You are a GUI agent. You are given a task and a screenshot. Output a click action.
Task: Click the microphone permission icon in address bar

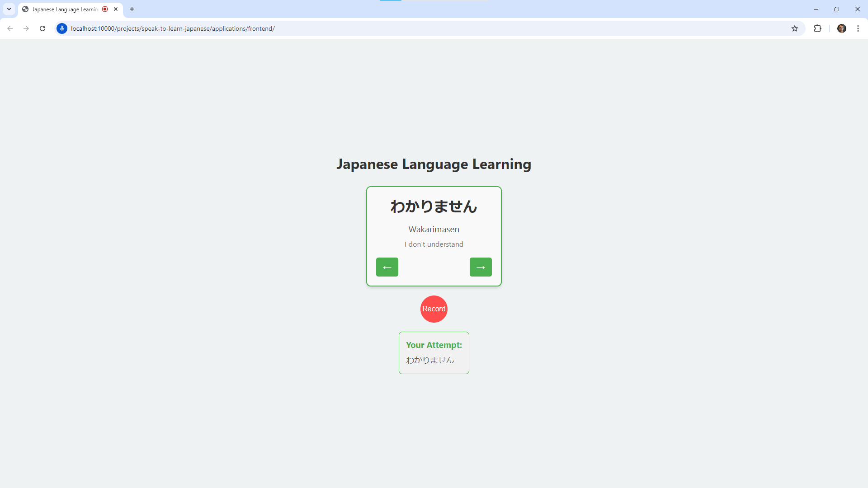62,28
